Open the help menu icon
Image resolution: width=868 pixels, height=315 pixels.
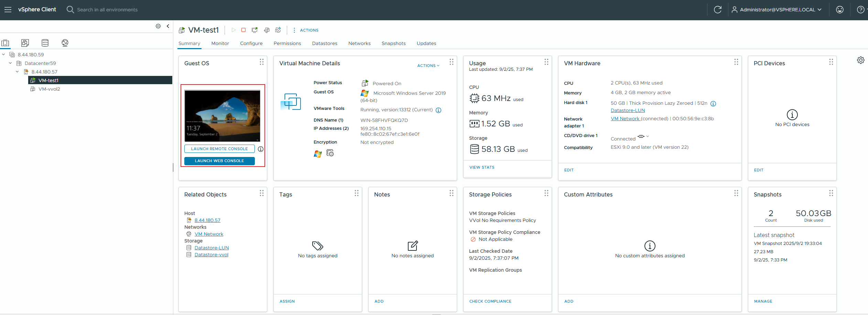tap(860, 10)
